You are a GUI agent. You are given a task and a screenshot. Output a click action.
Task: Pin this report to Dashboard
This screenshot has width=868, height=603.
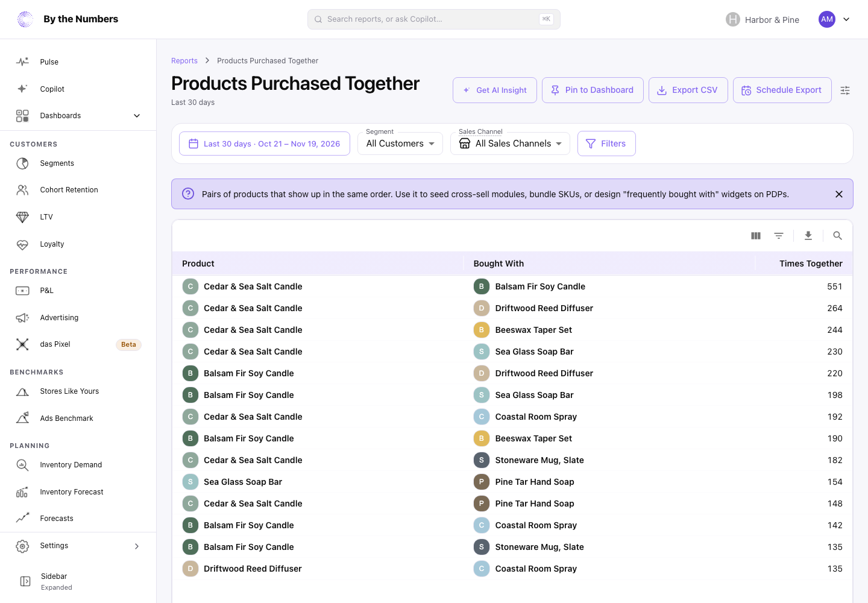pos(593,90)
